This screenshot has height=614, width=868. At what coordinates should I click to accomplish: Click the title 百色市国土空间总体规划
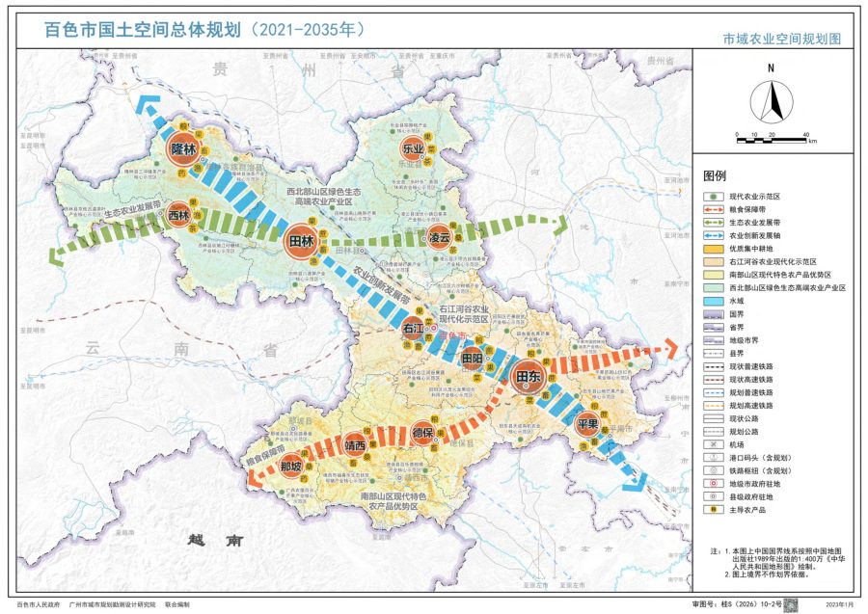point(143,29)
